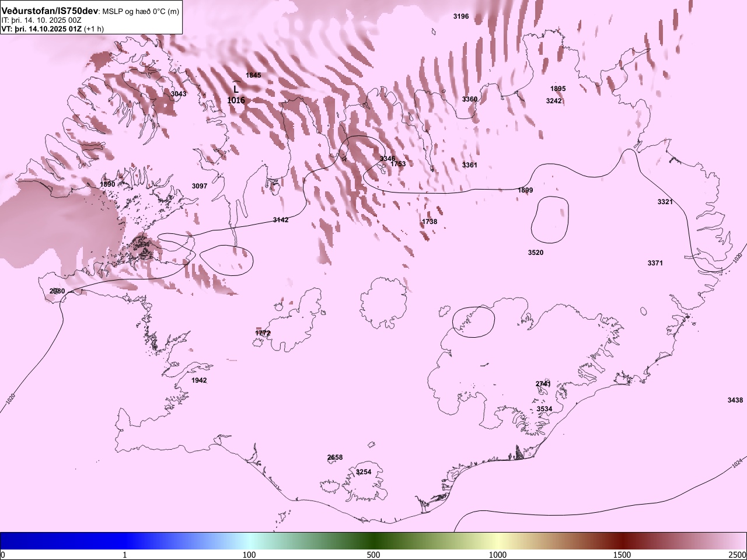Viewport: 747px width, 560px height.
Task: Click the color scale label 1500
Action: (622, 555)
